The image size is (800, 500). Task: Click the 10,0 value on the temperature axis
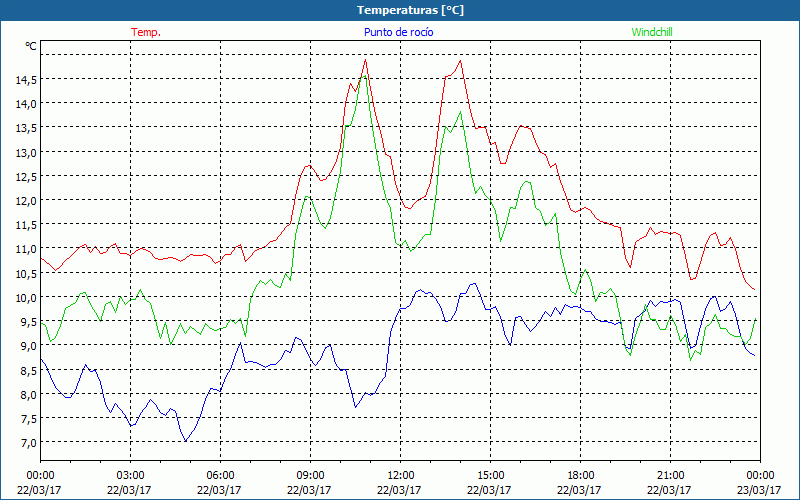[26, 297]
